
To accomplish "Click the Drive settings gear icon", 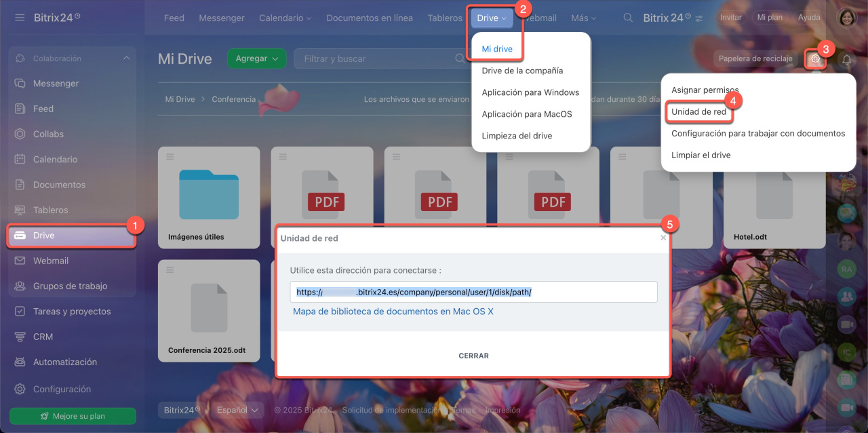I will click(x=816, y=59).
